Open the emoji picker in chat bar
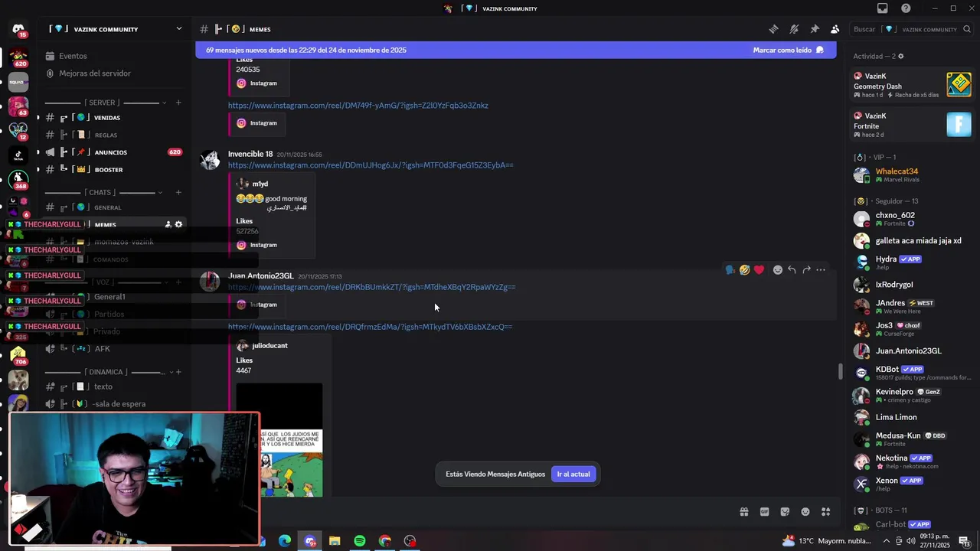The image size is (980, 551). [x=805, y=512]
